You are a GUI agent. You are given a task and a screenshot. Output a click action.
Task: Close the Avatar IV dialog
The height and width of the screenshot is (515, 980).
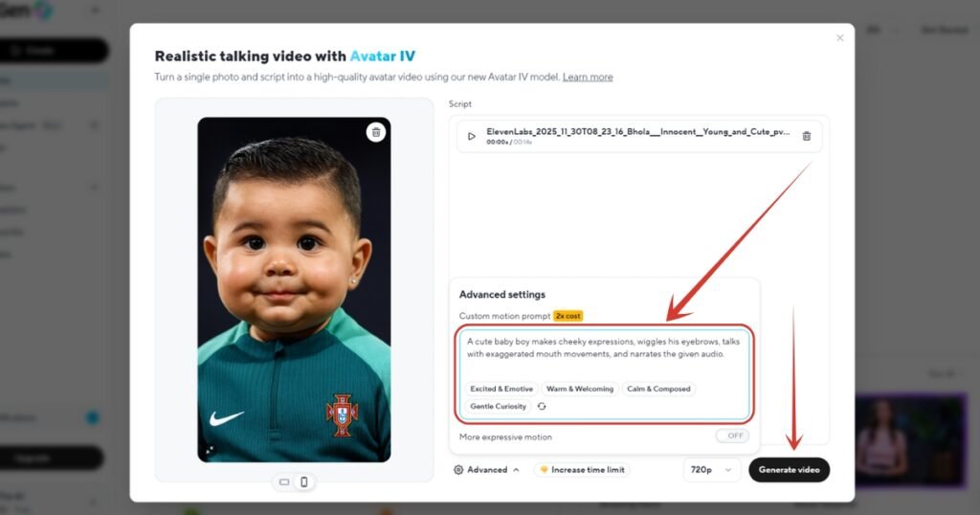coord(840,38)
